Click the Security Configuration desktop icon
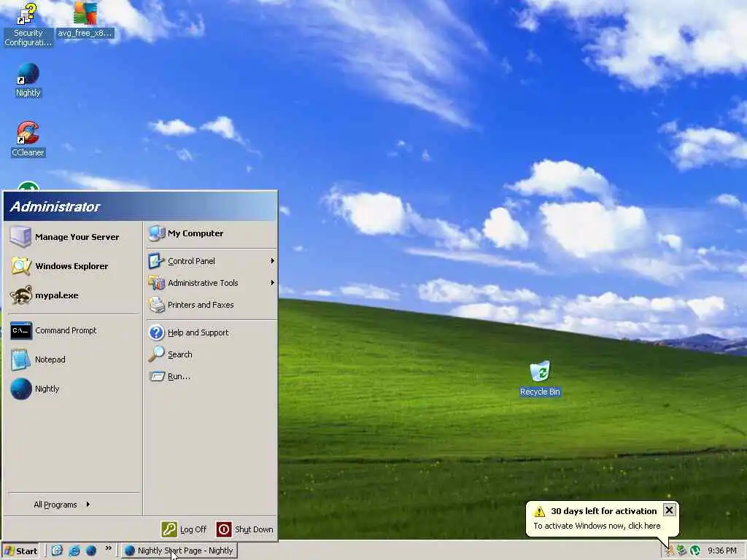This screenshot has width=747, height=560. [x=28, y=25]
